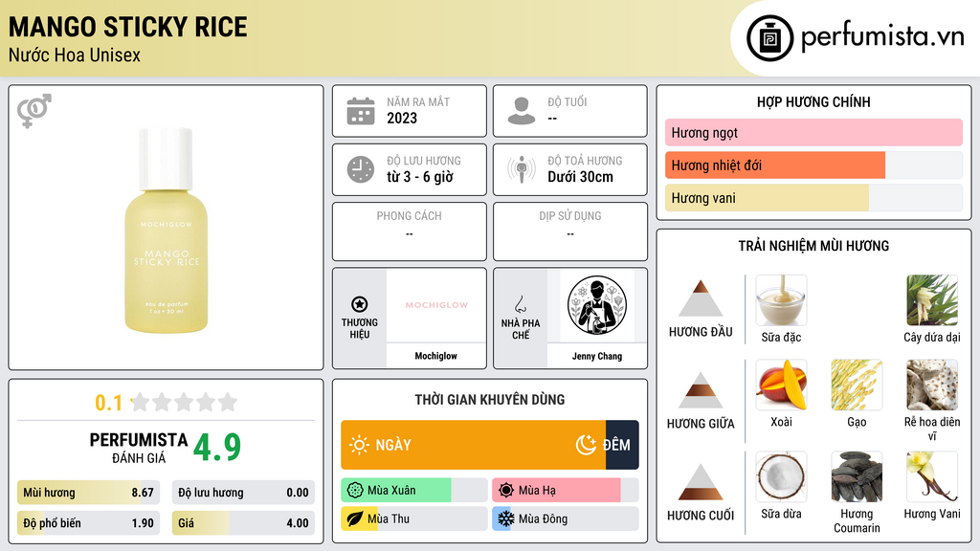This screenshot has height=551, width=980.
Task: Click the Jenny Chang perfumer name link
Action: 597,356
